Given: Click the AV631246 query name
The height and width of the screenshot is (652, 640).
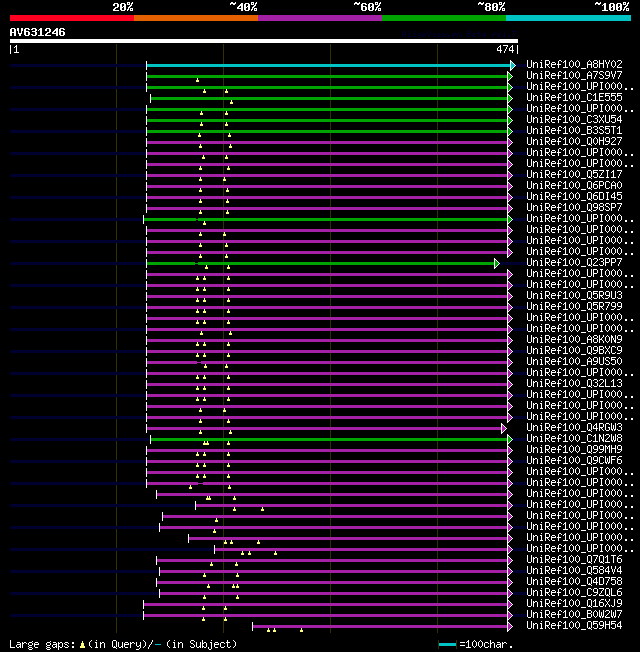Looking at the screenshot, I should (x=37, y=32).
